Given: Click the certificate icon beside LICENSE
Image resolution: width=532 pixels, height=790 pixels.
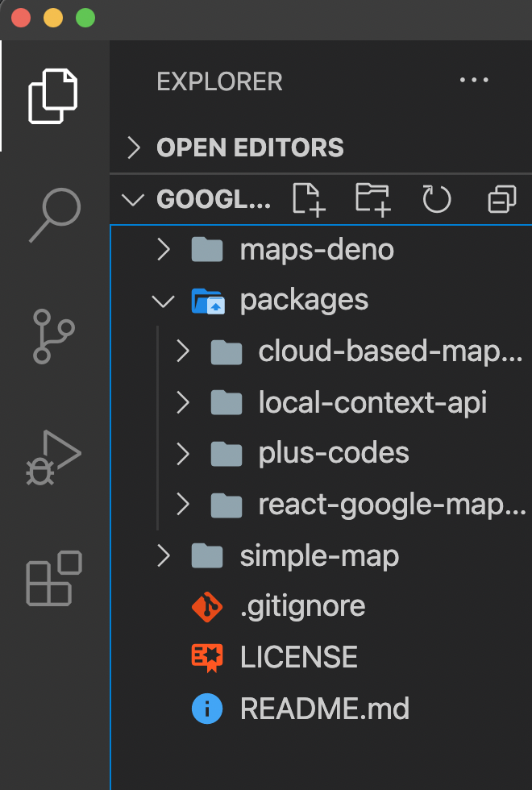Looking at the screenshot, I should [x=207, y=658].
